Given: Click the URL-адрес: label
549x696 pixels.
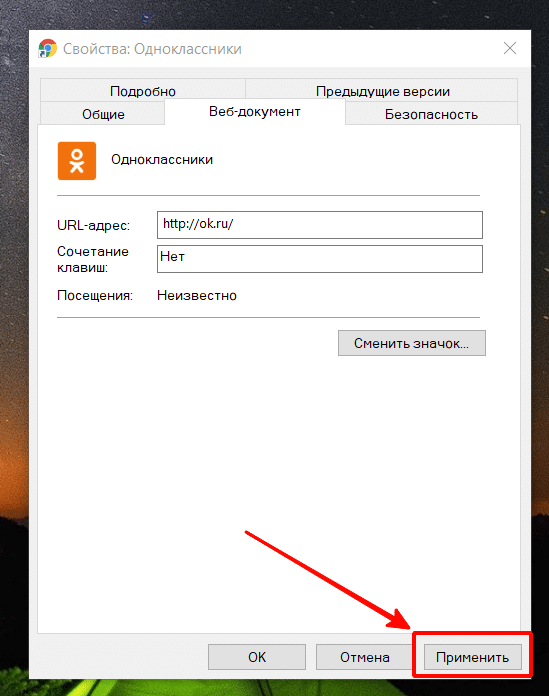Looking at the screenshot, I should point(94,225).
